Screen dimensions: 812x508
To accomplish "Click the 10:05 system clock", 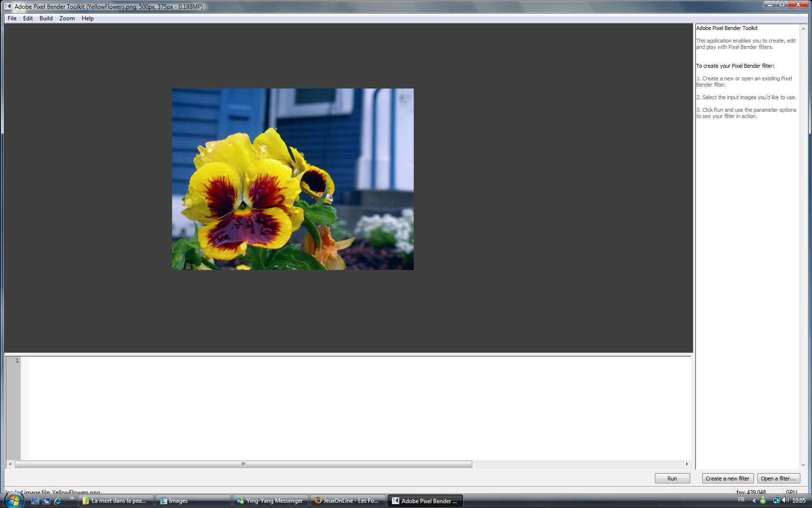I will pyautogui.click(x=799, y=501).
